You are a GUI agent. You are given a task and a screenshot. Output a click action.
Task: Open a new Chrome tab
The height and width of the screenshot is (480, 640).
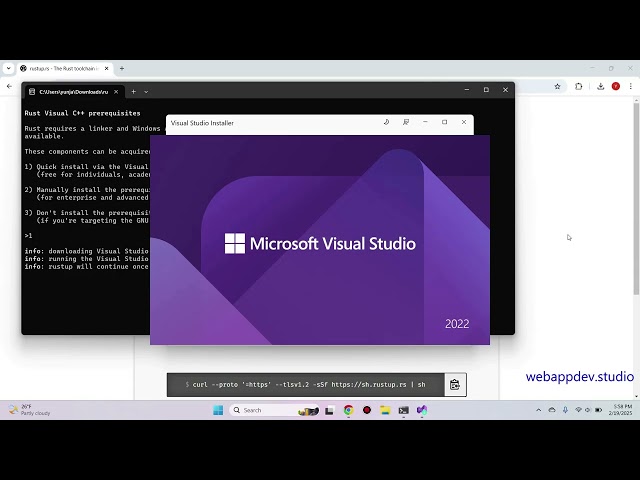pos(122,69)
